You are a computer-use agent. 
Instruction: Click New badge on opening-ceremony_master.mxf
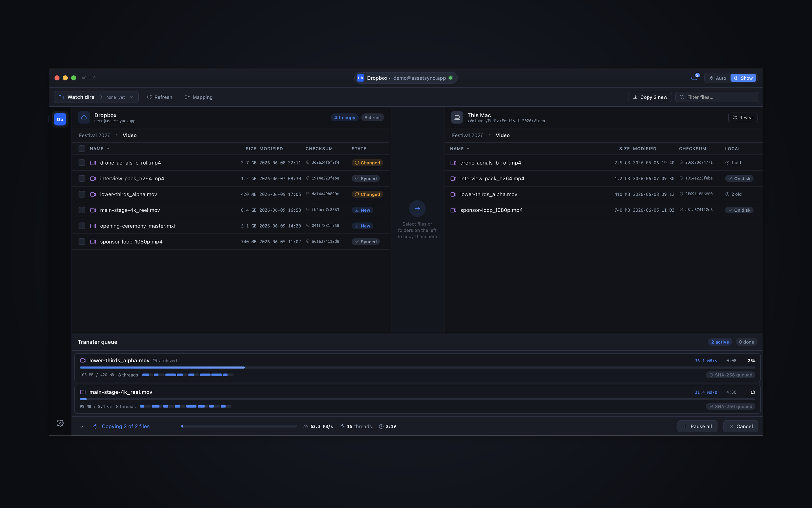362,226
